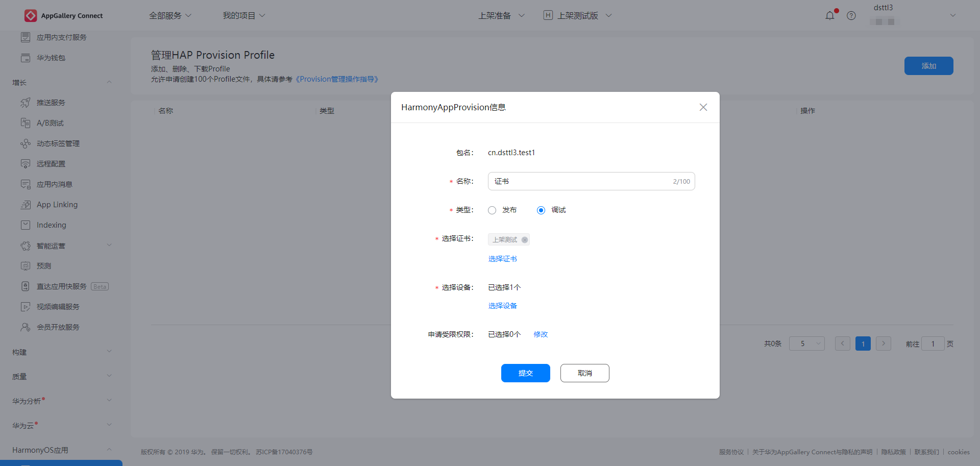Expand the 华为云 sidebar section
The width and height of the screenshot is (980, 466).
pos(109,425)
